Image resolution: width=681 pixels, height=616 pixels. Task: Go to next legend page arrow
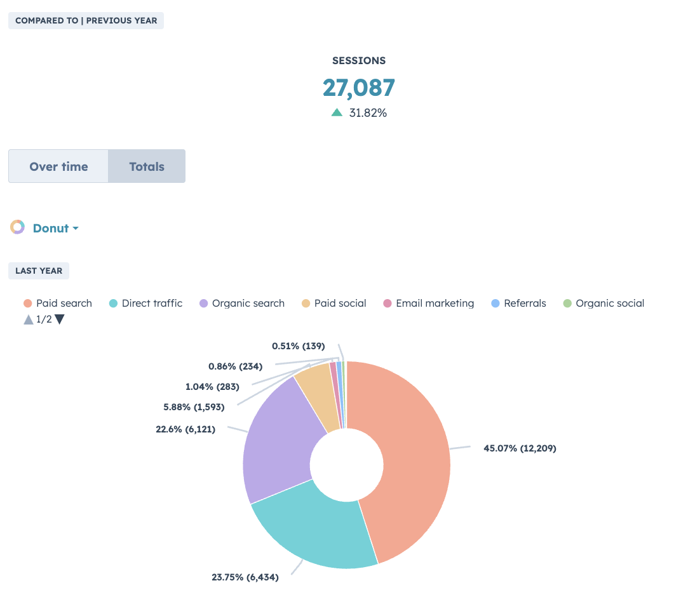coord(60,319)
